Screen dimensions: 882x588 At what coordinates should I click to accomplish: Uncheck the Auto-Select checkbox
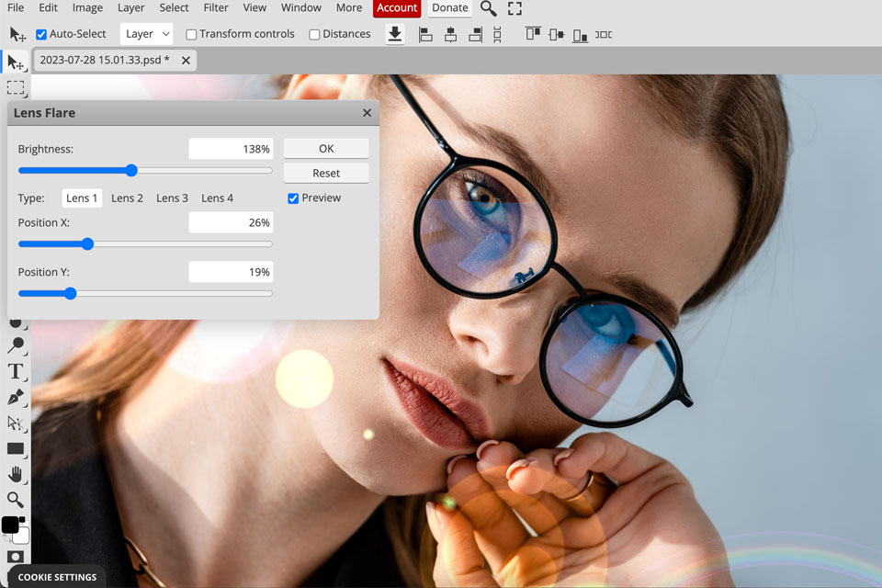41,34
